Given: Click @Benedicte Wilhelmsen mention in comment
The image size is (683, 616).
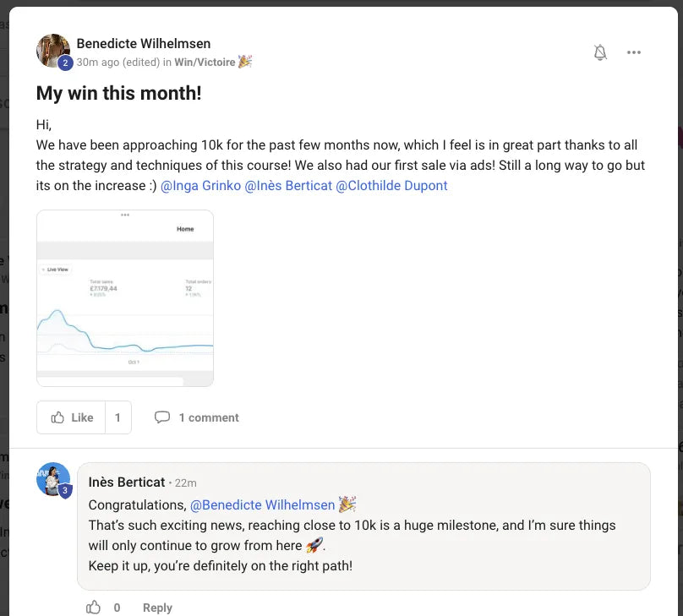Looking at the screenshot, I should point(263,504).
